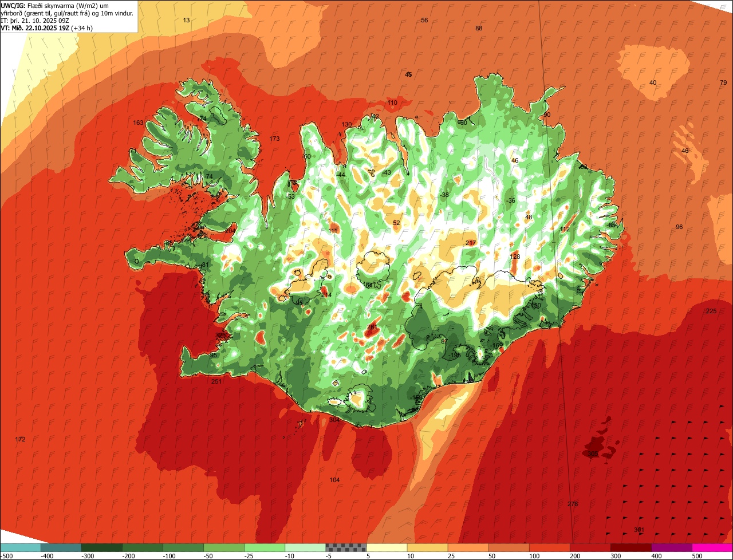Click the legend swatch between 50 and 100

509,547
